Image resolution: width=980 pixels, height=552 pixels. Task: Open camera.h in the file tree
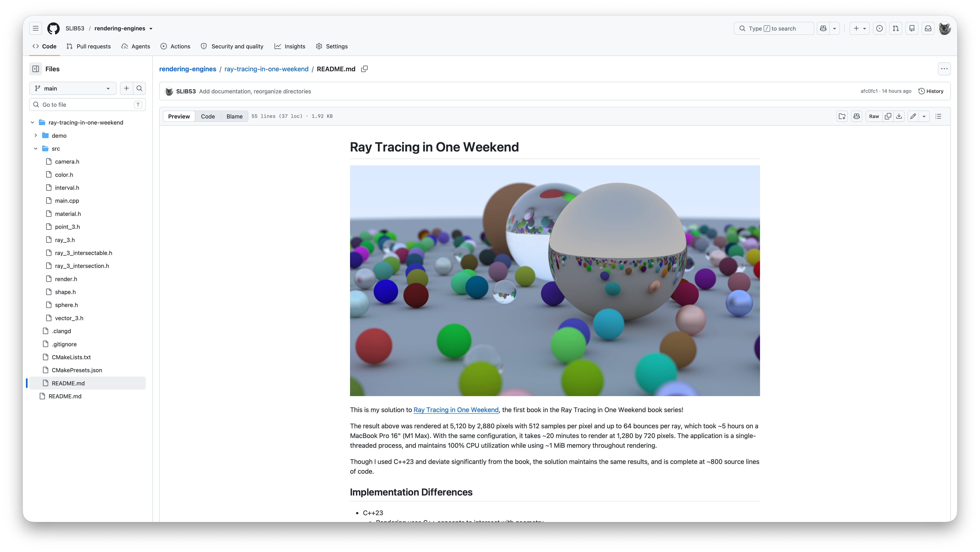click(67, 162)
